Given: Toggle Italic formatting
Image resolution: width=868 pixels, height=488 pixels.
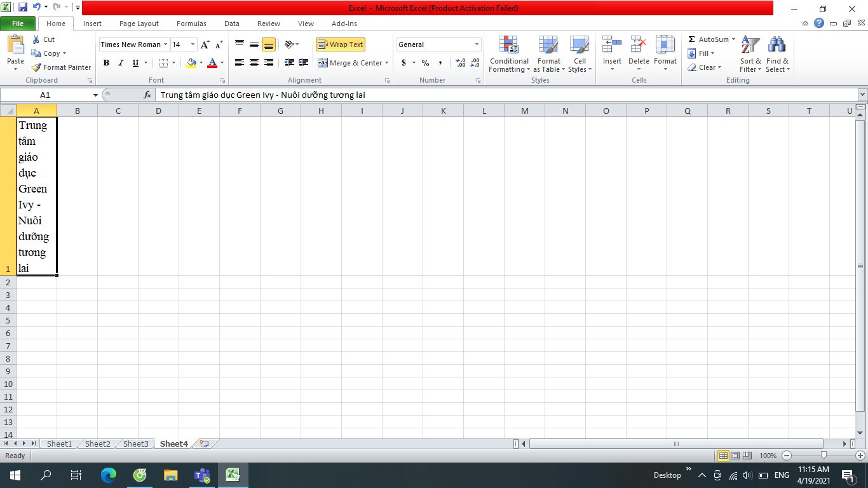Looking at the screenshot, I should pyautogui.click(x=121, y=63).
